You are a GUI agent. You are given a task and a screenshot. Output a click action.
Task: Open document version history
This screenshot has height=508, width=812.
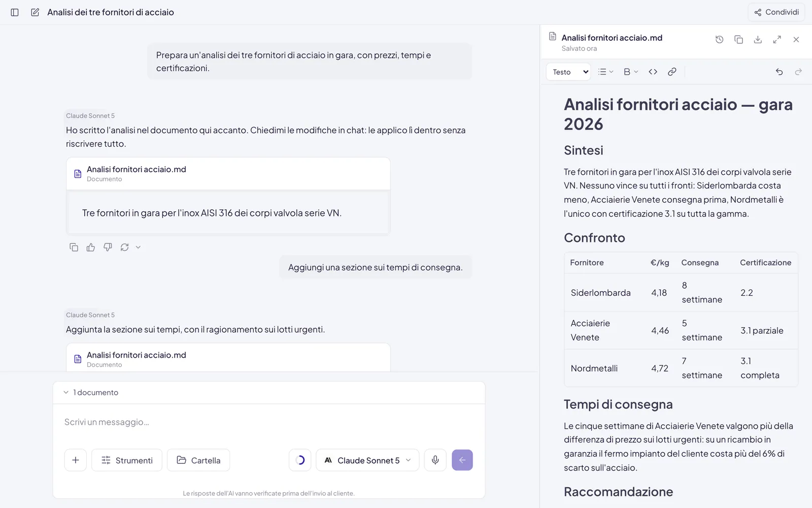[719, 40]
